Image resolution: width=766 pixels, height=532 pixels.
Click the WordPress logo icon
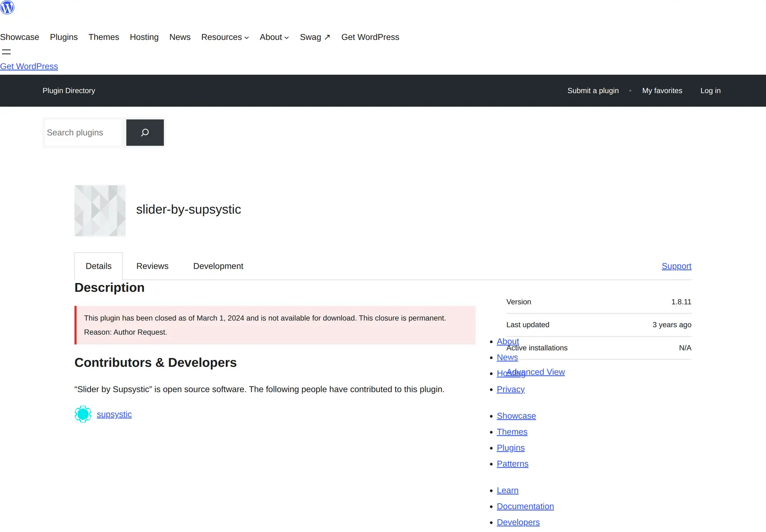pos(7,7)
